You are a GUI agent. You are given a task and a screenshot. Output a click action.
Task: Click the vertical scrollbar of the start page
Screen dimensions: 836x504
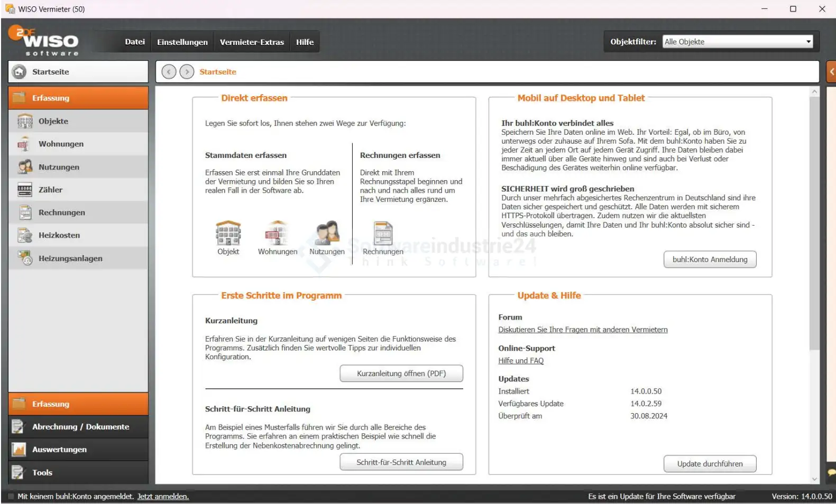point(814,222)
